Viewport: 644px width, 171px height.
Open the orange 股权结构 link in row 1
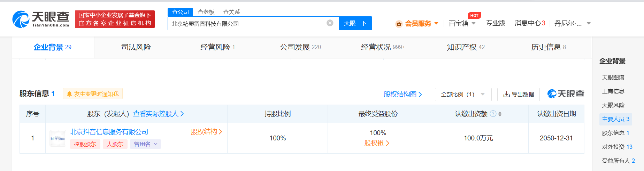(206, 132)
